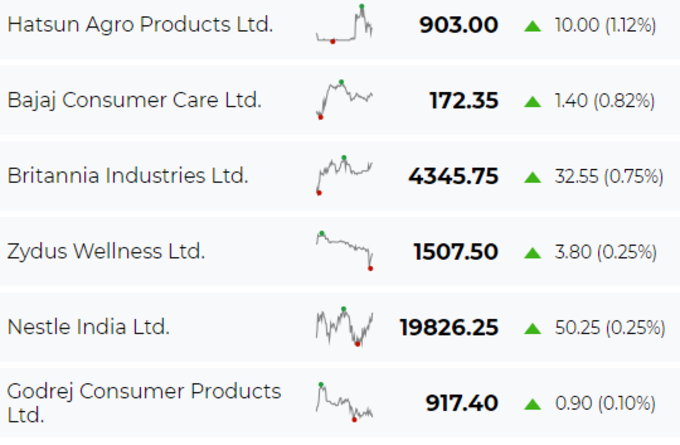Viewport: 680px width, 445px height.
Task: Click the 19826.25 price for Nestle India
Action: pyautogui.click(x=449, y=327)
